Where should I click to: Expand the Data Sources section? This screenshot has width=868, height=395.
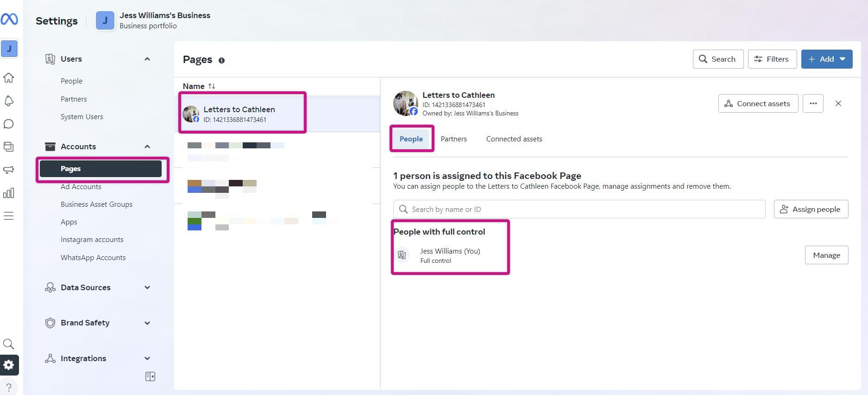[147, 287]
